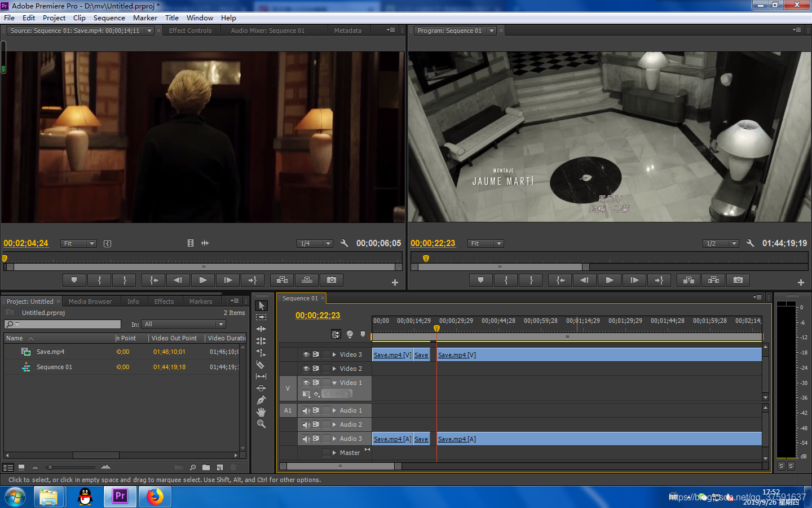Image resolution: width=812 pixels, height=508 pixels.
Task: Select the Ripple Edit tool
Action: pyautogui.click(x=261, y=329)
